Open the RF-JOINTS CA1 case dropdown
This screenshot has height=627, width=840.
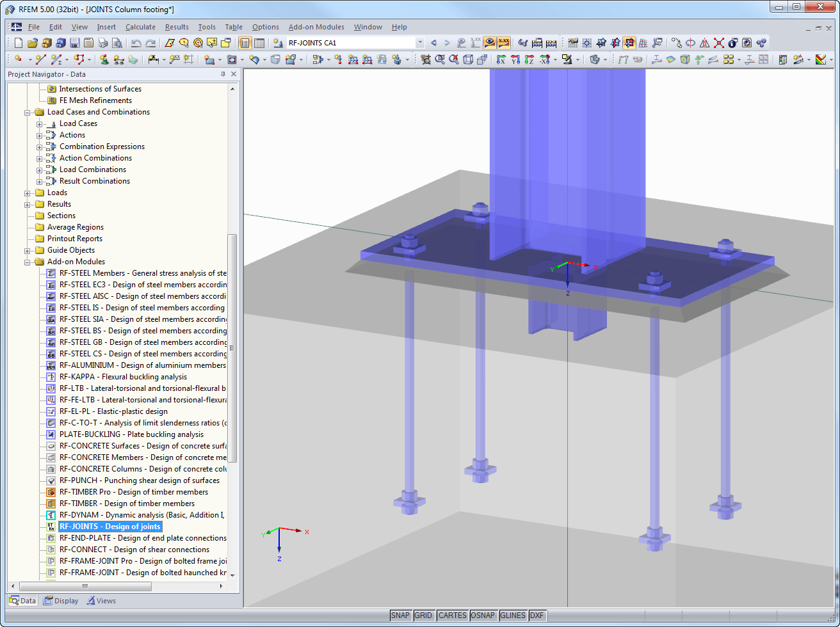[x=419, y=42]
